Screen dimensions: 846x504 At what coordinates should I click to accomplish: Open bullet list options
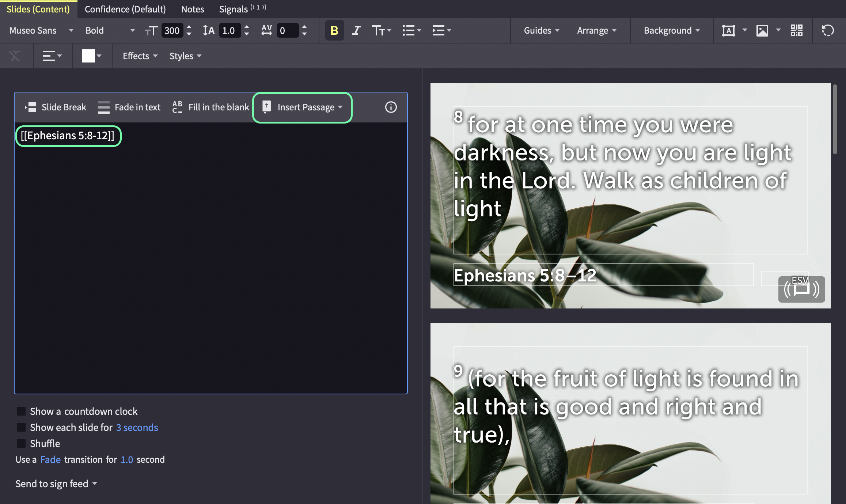(x=411, y=30)
